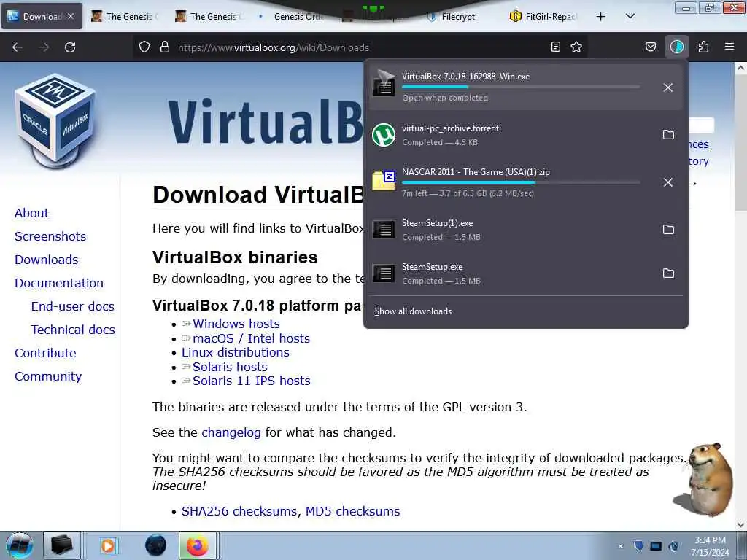Click the uTorrent icon of torrent download
The width and height of the screenshot is (747, 560).
point(384,135)
